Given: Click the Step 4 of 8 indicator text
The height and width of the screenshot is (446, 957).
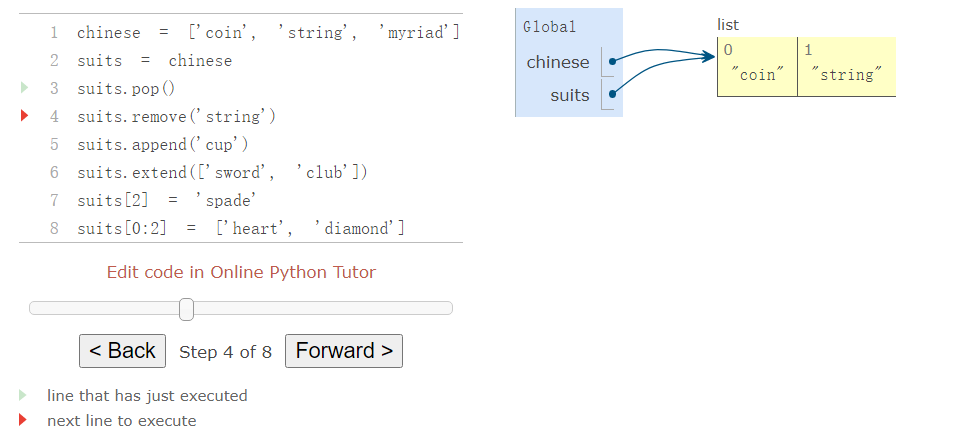Looking at the screenshot, I should 225,352.
